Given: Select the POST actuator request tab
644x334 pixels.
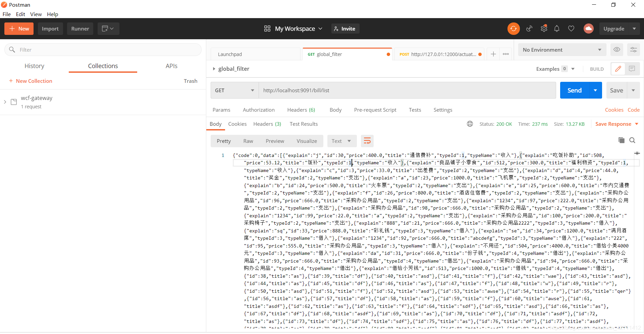Looking at the screenshot, I should point(439,54).
